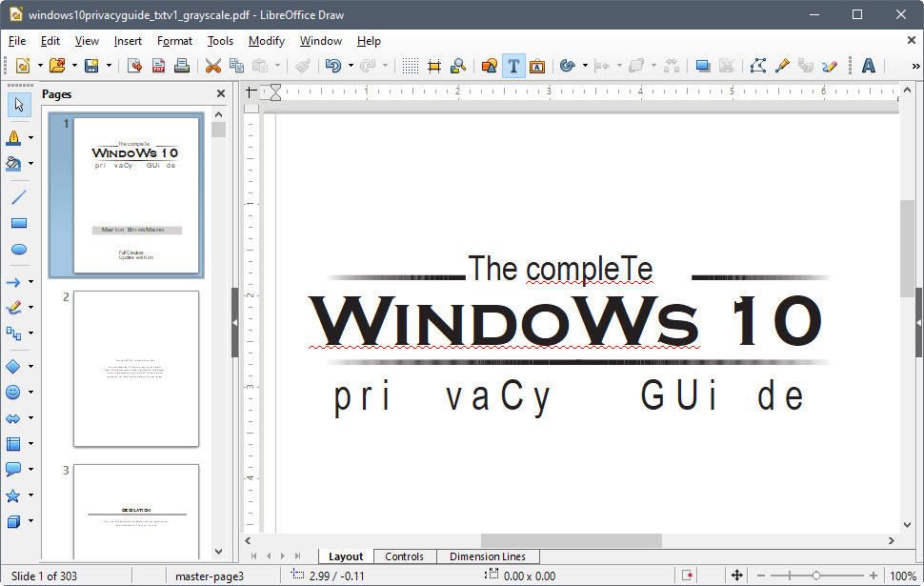Open the Fontwork text gallery
This screenshot has height=586, width=924.
pos(868,66)
